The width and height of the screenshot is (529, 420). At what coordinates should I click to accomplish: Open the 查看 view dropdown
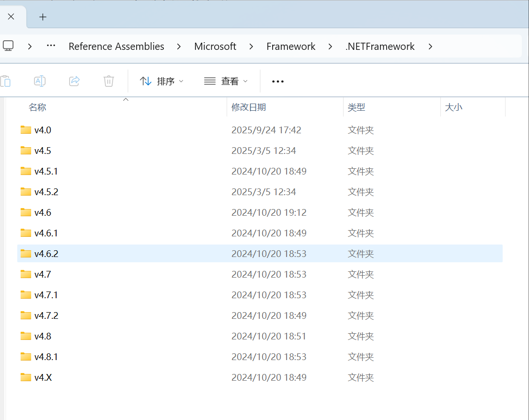click(x=226, y=81)
